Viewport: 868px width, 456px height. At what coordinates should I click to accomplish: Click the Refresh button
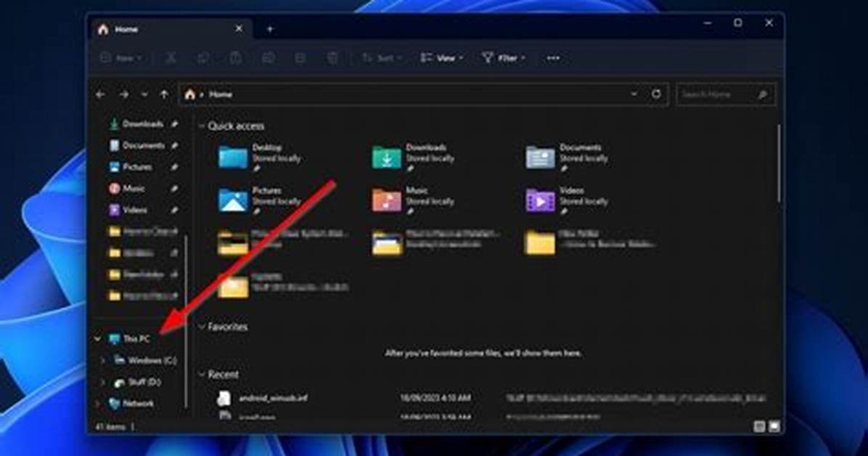point(656,94)
